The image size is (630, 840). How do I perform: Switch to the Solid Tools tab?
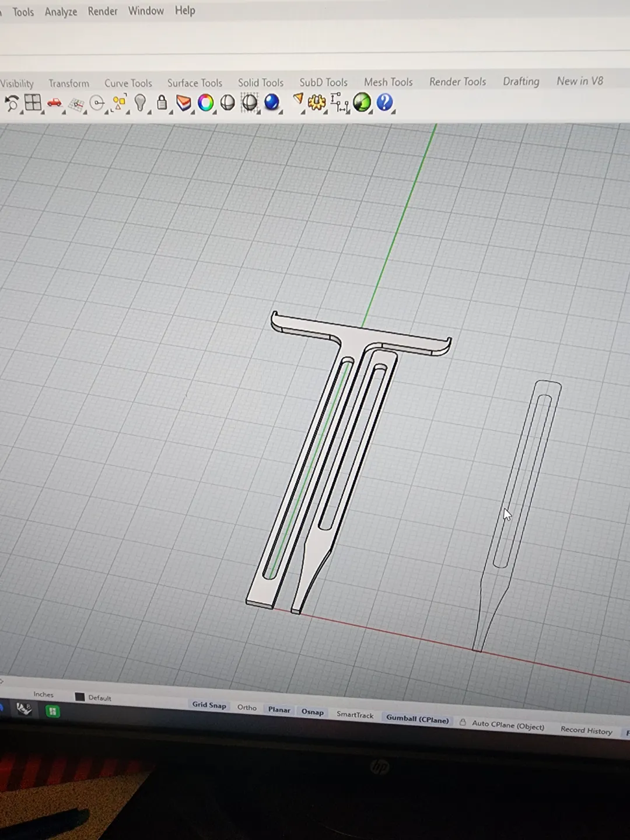(261, 83)
